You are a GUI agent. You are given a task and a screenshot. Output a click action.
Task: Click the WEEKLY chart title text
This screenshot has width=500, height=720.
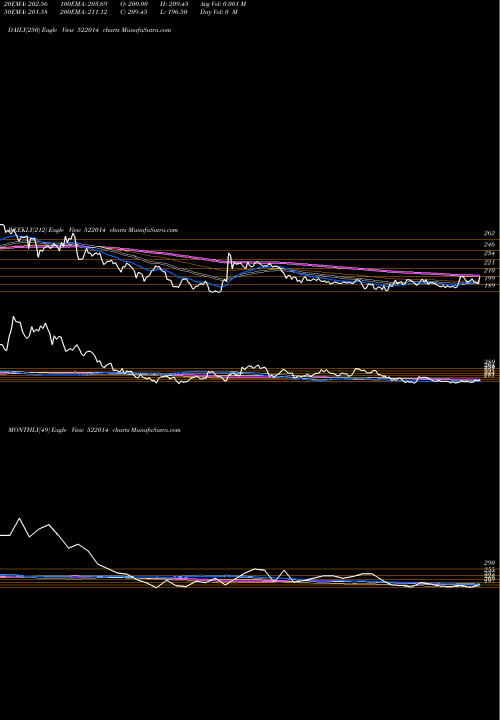(x=93, y=230)
